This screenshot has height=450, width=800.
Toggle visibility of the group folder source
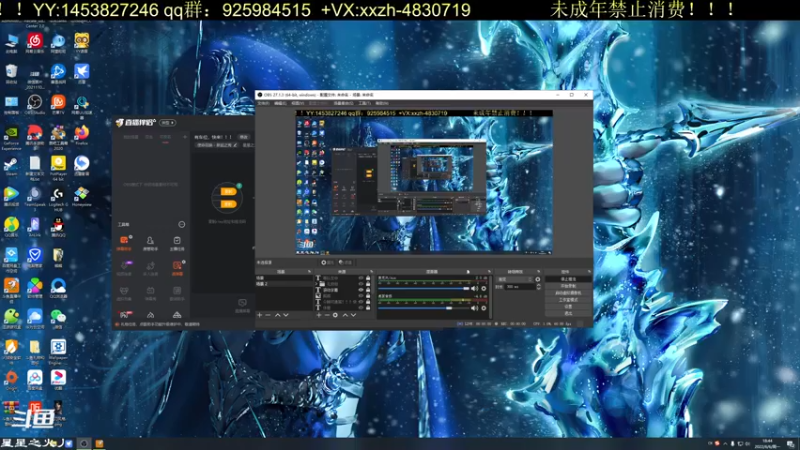coord(361,284)
